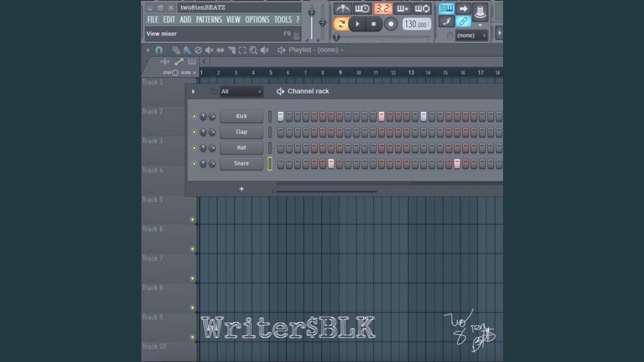Start playback with the play button

357,24
